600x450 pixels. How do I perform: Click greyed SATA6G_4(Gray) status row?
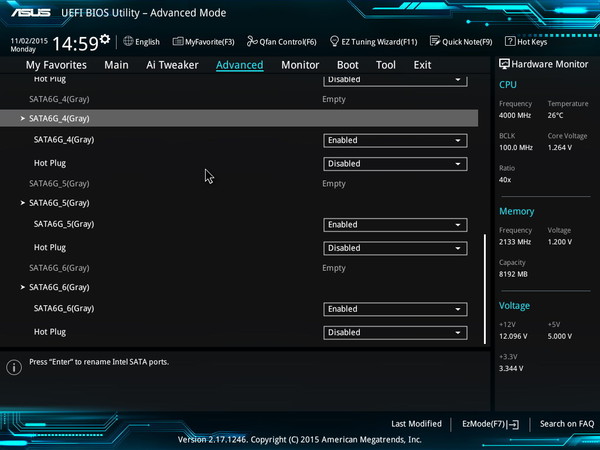click(x=59, y=99)
